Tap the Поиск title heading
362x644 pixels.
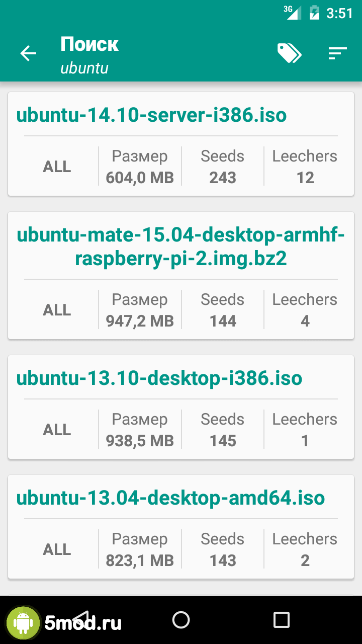tap(89, 44)
